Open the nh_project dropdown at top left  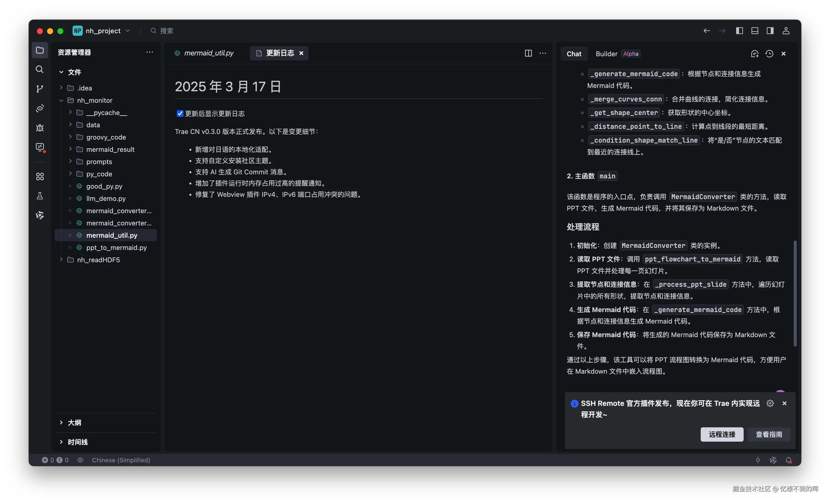click(x=127, y=30)
